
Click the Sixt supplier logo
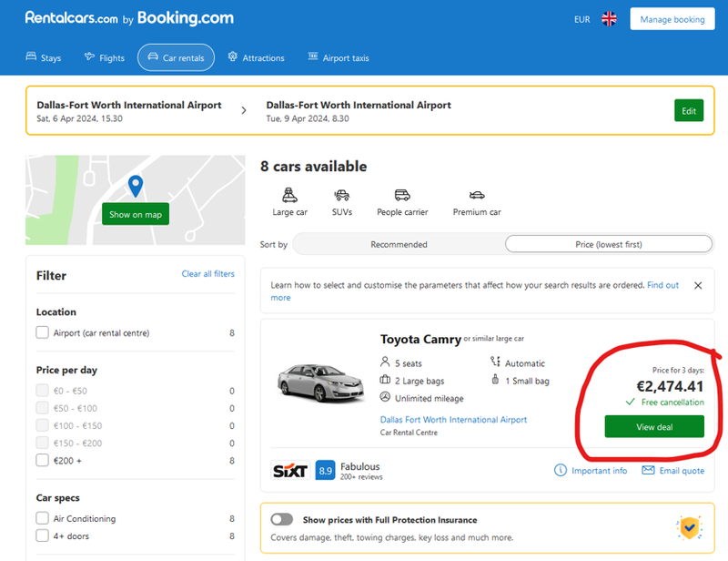point(290,470)
